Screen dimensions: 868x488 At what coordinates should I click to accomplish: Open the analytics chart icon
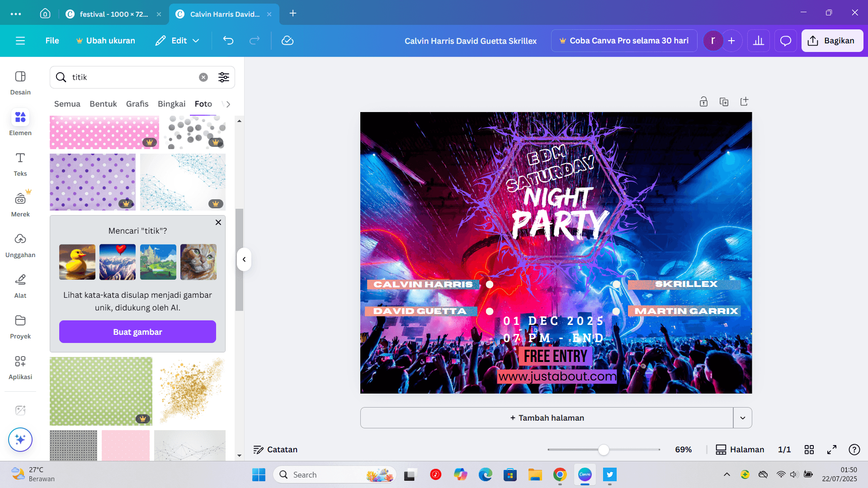coord(759,41)
